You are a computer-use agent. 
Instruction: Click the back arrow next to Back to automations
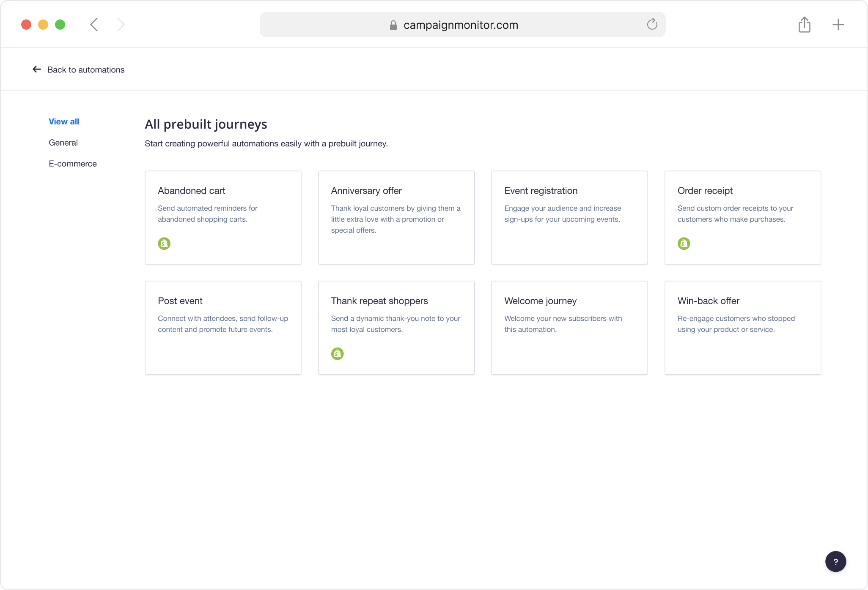click(37, 69)
